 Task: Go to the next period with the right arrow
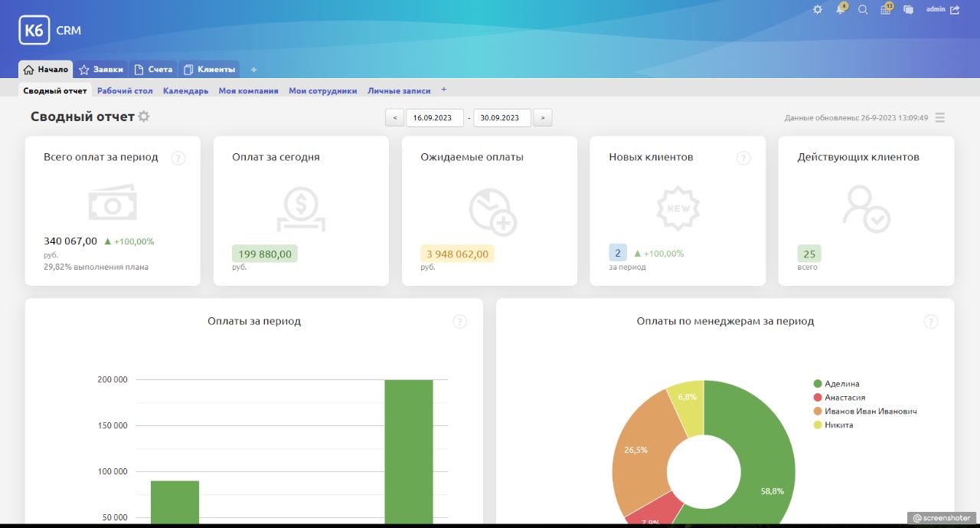click(543, 118)
